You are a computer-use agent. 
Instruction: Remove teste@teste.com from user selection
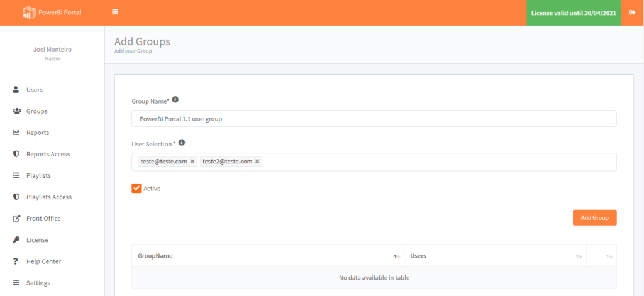(x=192, y=162)
